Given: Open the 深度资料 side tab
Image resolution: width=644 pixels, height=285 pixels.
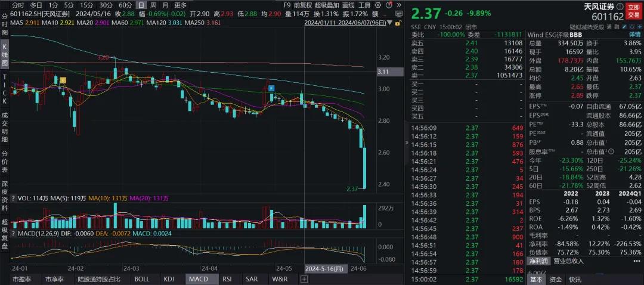Looking at the screenshot, I should pyautogui.click(x=5, y=196).
